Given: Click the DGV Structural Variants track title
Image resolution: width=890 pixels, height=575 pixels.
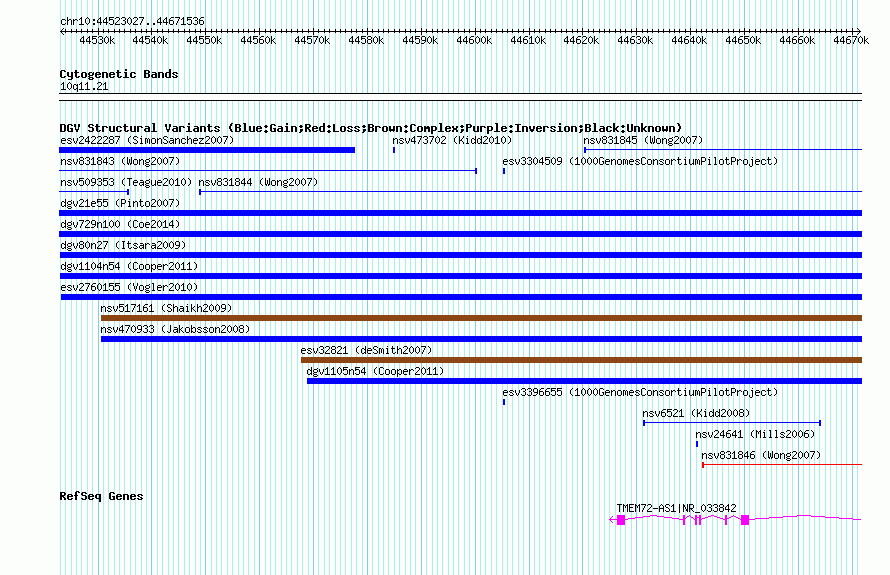Looking at the screenshot, I should (370, 128).
